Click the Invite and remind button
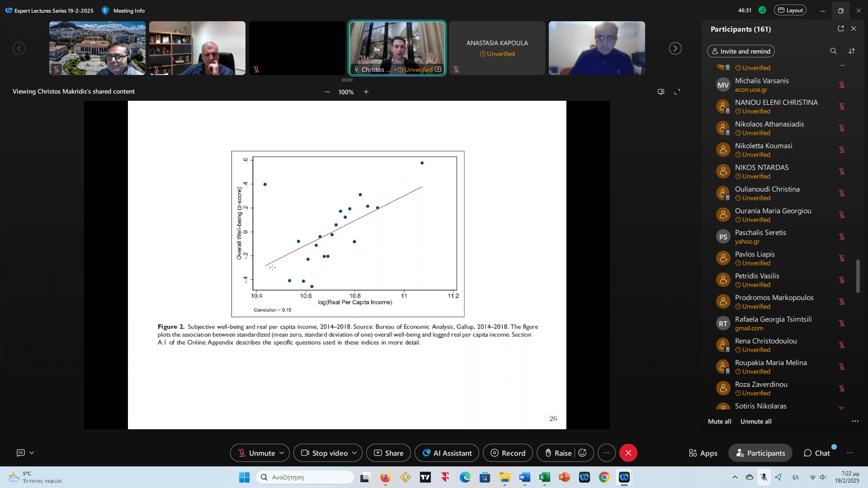Viewport: 868px width, 488px height. click(x=741, y=51)
